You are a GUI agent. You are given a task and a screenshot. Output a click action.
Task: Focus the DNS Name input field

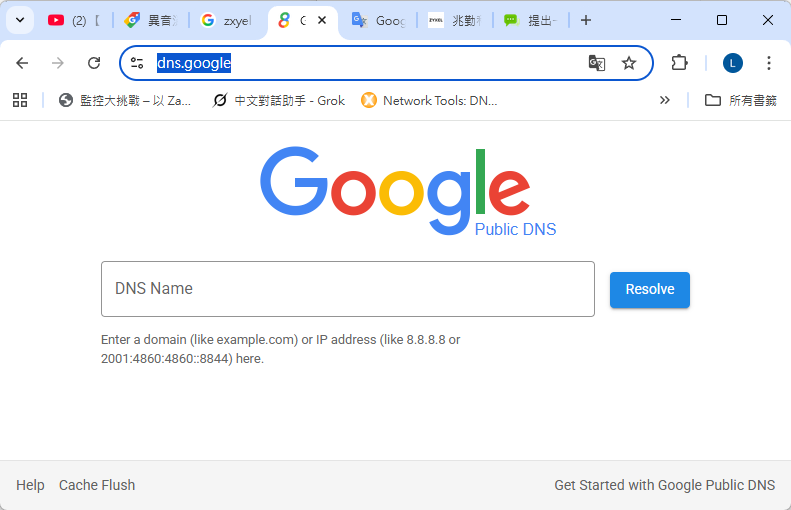[x=348, y=289]
